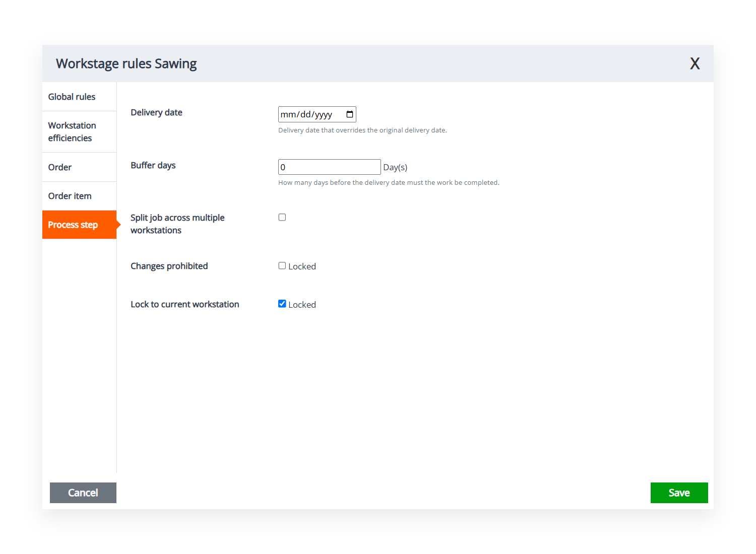Enable Split job across multiple workstations
Viewport: 756px width, 554px height.
tap(282, 217)
